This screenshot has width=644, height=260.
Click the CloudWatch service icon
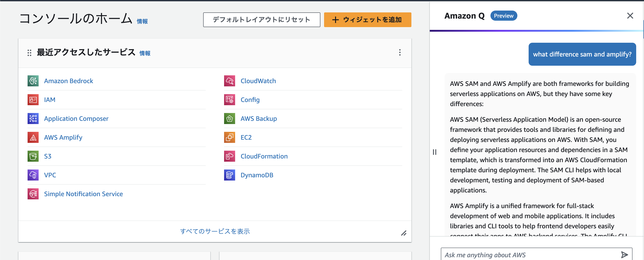tap(230, 81)
